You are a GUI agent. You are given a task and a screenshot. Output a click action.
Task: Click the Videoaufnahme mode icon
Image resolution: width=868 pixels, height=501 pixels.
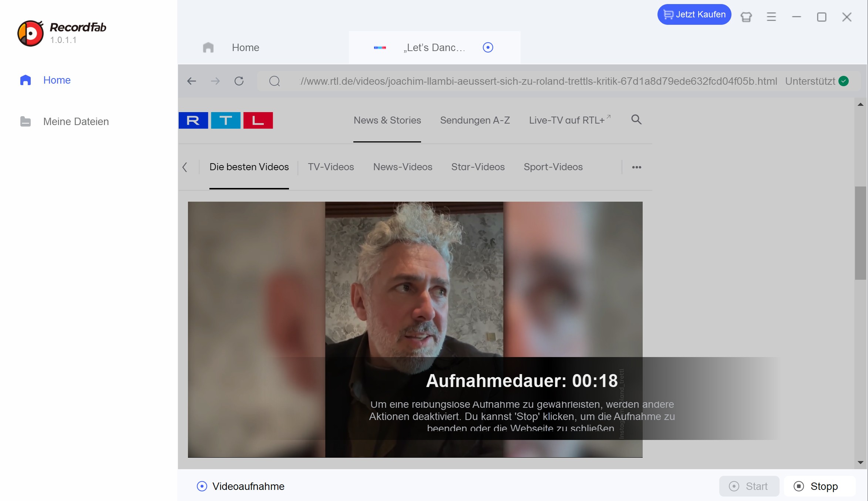[x=202, y=486]
